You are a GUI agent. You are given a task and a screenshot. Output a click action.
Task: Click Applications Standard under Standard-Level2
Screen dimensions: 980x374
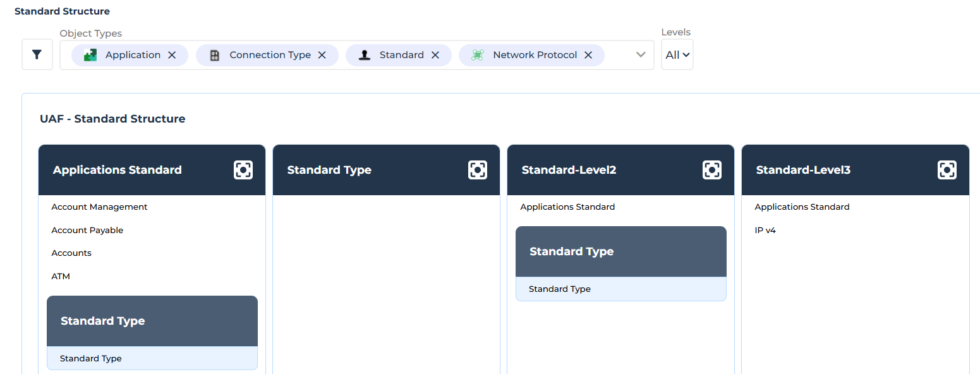(567, 207)
